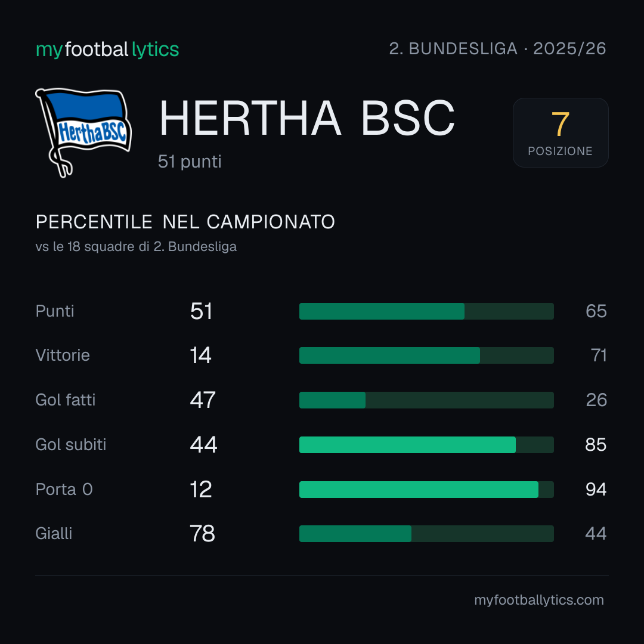Screen dimensions: 644x644
Task: Click the 2. Bundesliga 2025/26 season label
Action: coord(497,49)
